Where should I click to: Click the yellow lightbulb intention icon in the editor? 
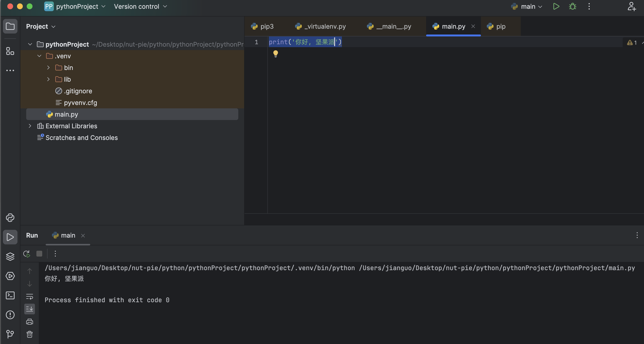(275, 54)
